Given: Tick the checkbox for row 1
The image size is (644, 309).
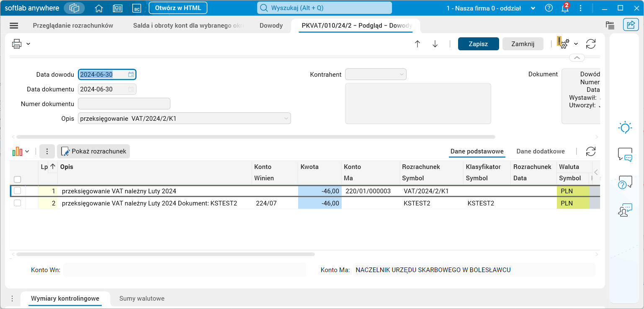Looking at the screenshot, I should 18,191.
